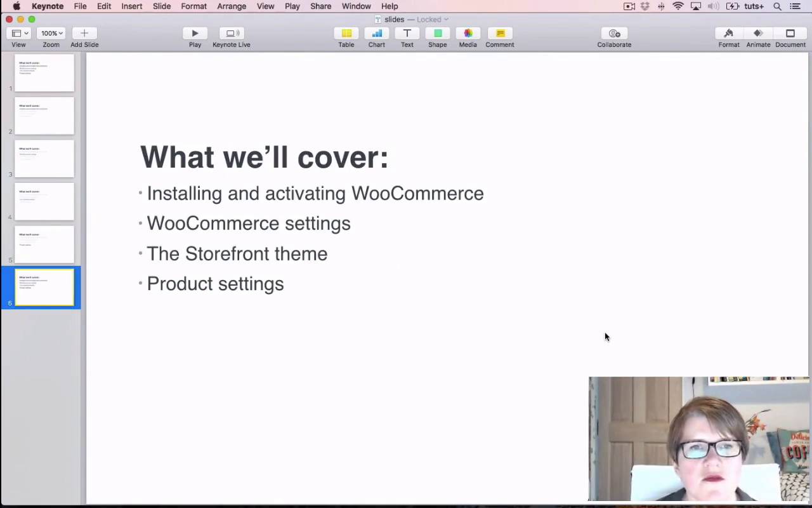This screenshot has width=812, height=508.
Task: Click 'The Storefront theme' bullet
Action: pyautogui.click(x=237, y=254)
